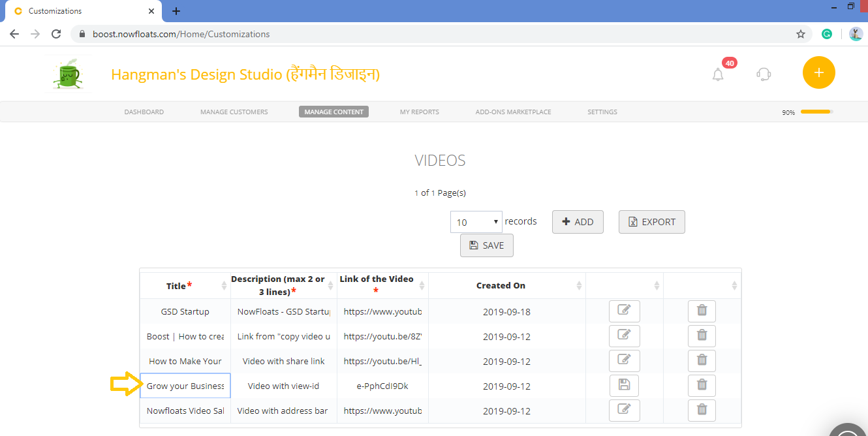The image size is (868, 436).
Task: Click the e-PphCdI9Dk link cell
Action: (x=382, y=386)
